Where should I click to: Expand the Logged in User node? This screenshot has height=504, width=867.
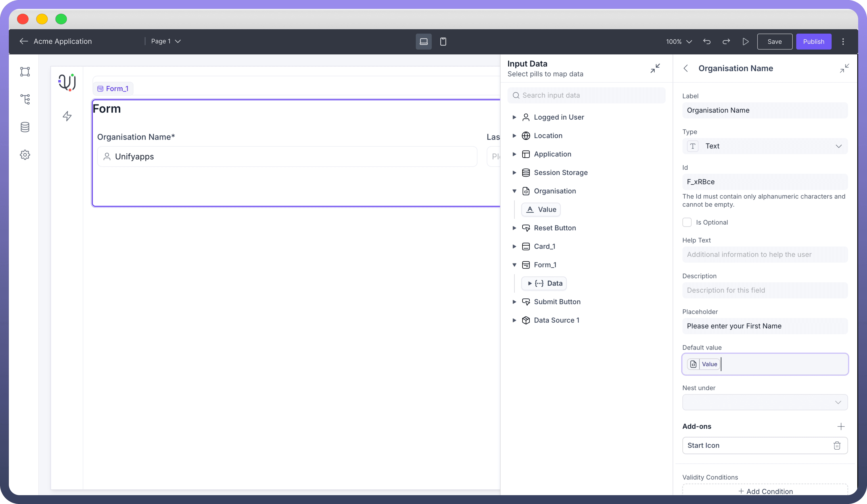coord(514,117)
